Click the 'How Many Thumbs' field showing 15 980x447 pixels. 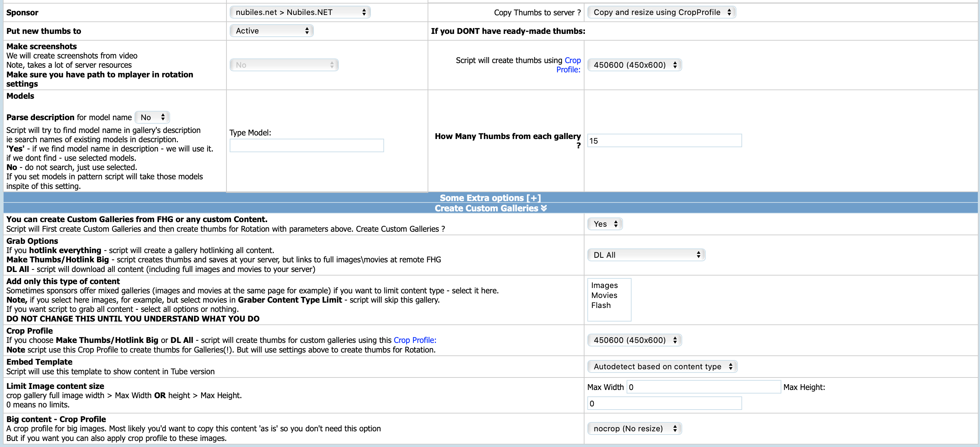(664, 141)
